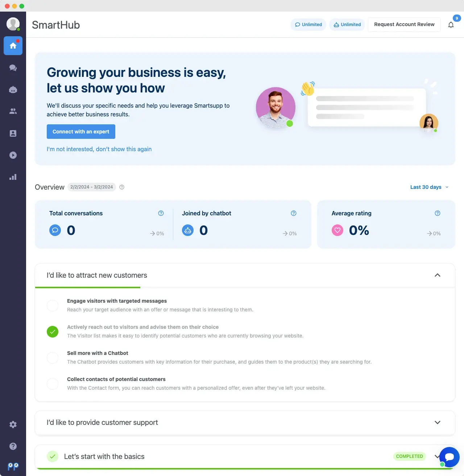Check the 'Engage visitors with targeted messages' circle

tap(53, 306)
